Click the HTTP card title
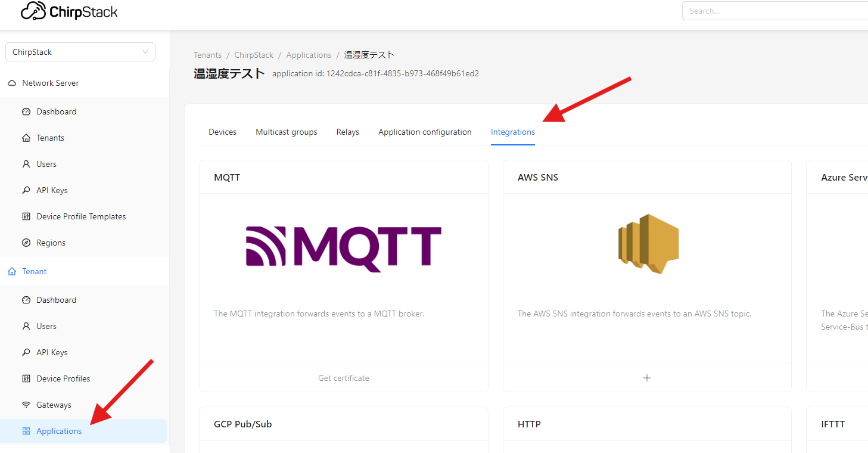 point(529,424)
